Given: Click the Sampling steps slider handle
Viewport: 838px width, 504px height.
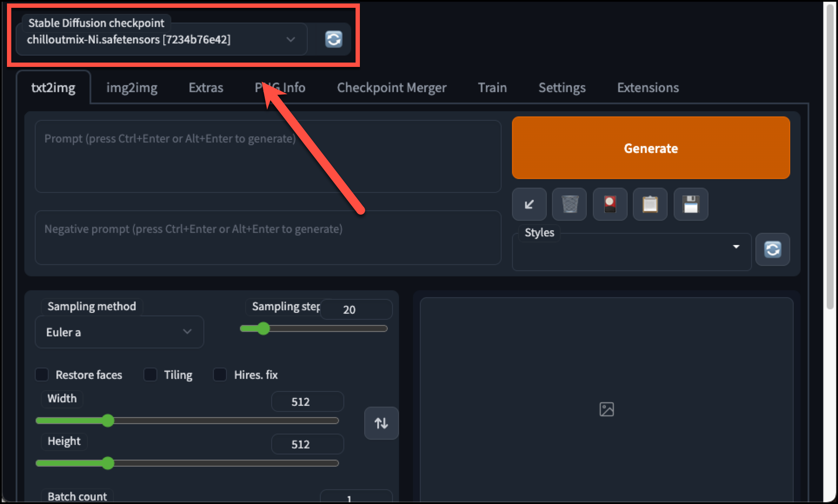Looking at the screenshot, I should [x=263, y=328].
